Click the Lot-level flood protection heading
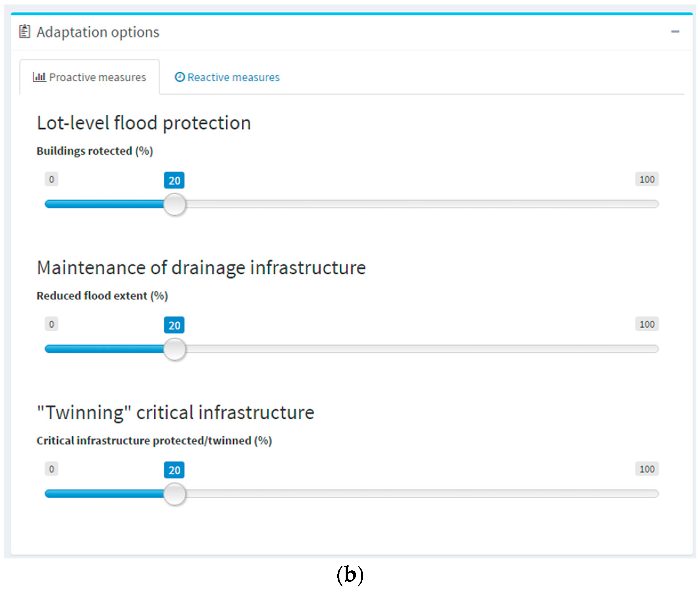Viewport: 700px width, 592px height. coord(144,123)
